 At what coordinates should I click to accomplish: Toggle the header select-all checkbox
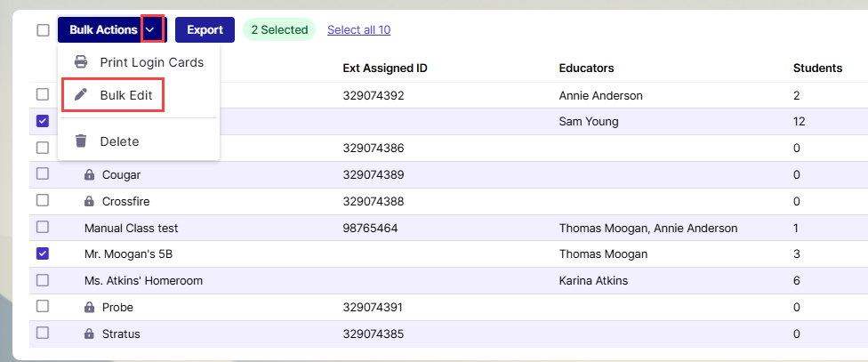[44, 30]
